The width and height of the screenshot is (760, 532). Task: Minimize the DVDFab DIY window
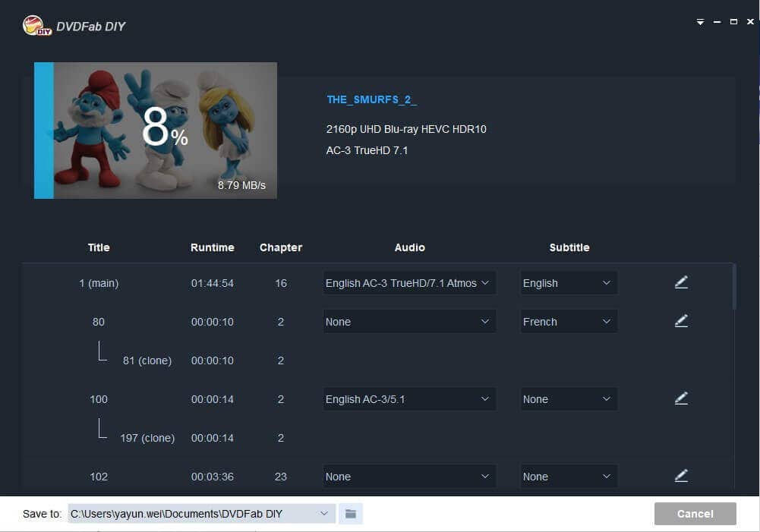[x=717, y=22]
